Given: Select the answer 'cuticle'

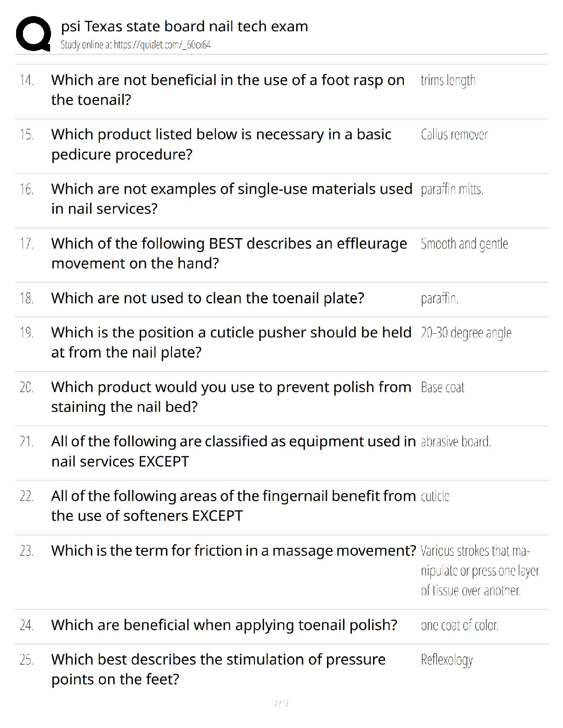Looking at the screenshot, I should pyautogui.click(x=435, y=496).
